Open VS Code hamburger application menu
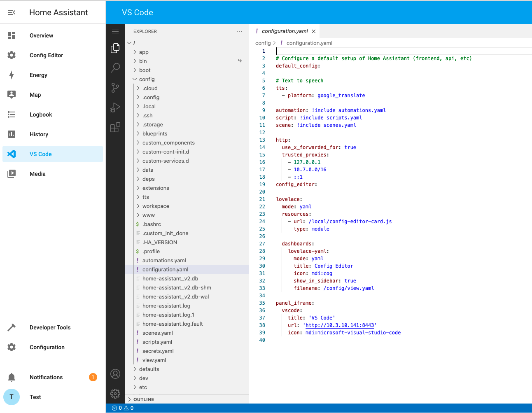 115,31
